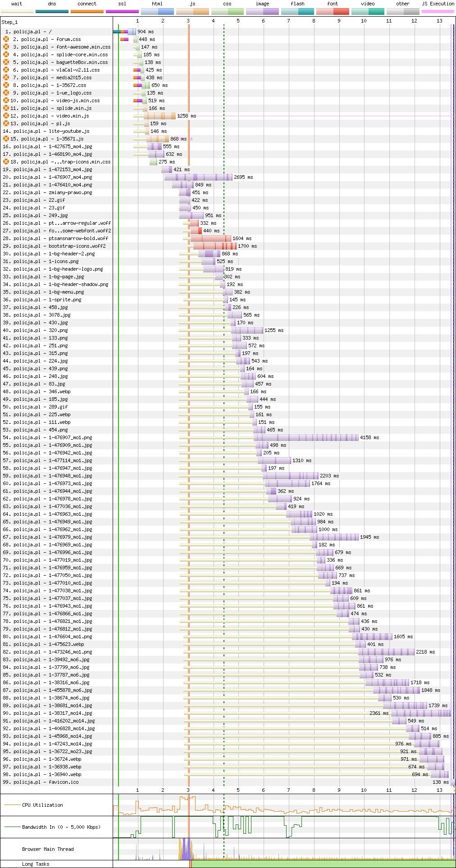Click the font legend color swatch
Image resolution: width=456 pixels, height=868 pixels.
click(x=333, y=11)
